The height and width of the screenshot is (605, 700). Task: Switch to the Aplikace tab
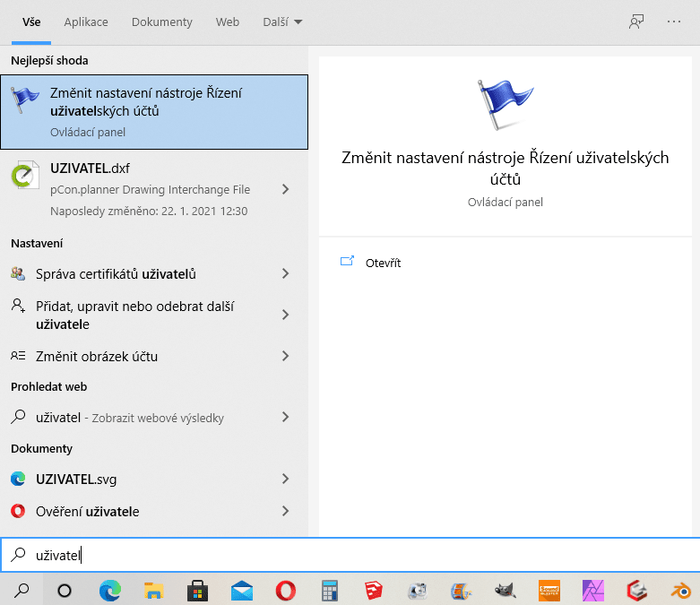86,22
